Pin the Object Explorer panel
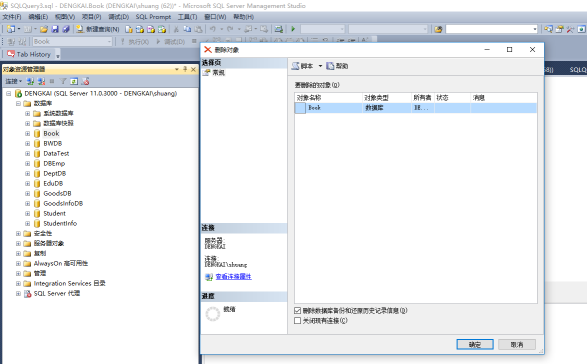Screen dimensions: 587x364 [x=185, y=69]
